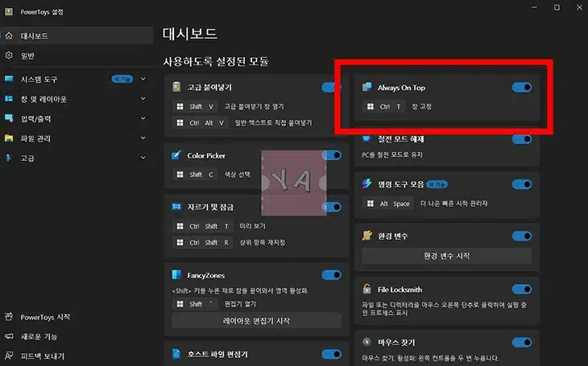Click the PC를 절전 모드로 유지 text
Screen dimensions: 588x366
coord(392,154)
